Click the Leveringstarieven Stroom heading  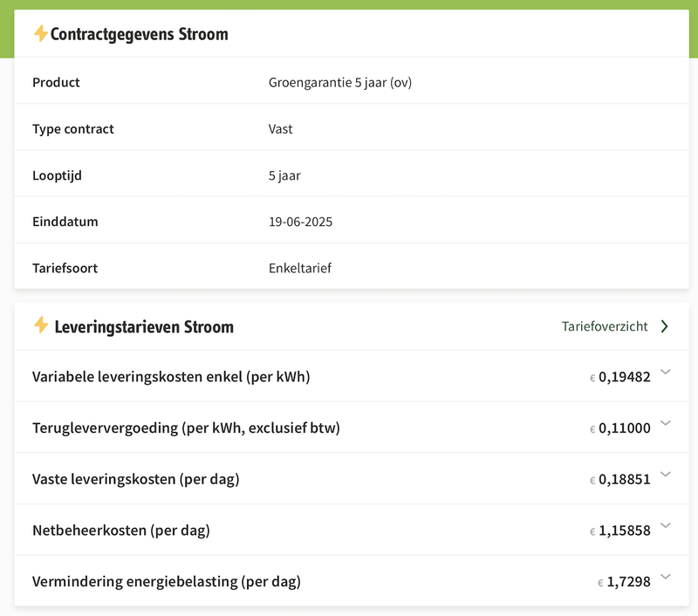[144, 327]
